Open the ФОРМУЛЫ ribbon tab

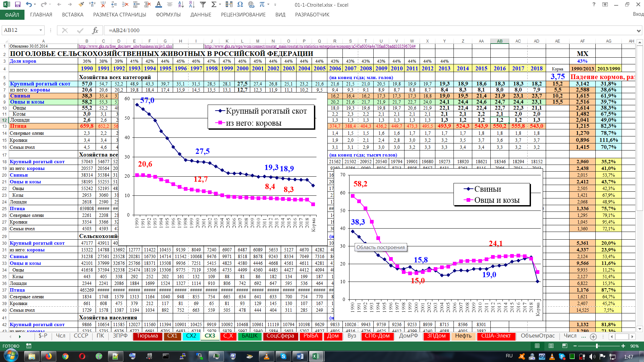click(x=168, y=15)
